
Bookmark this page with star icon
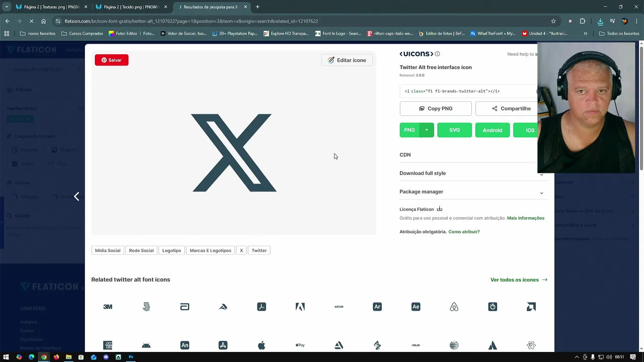553,21
